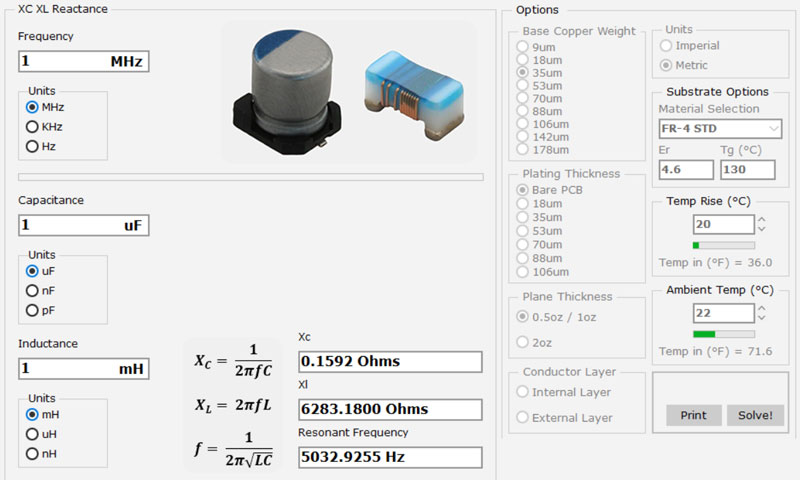This screenshot has height=480, width=800.
Task: Click the Capacitance value field
Action: pyautogui.click(x=83, y=226)
